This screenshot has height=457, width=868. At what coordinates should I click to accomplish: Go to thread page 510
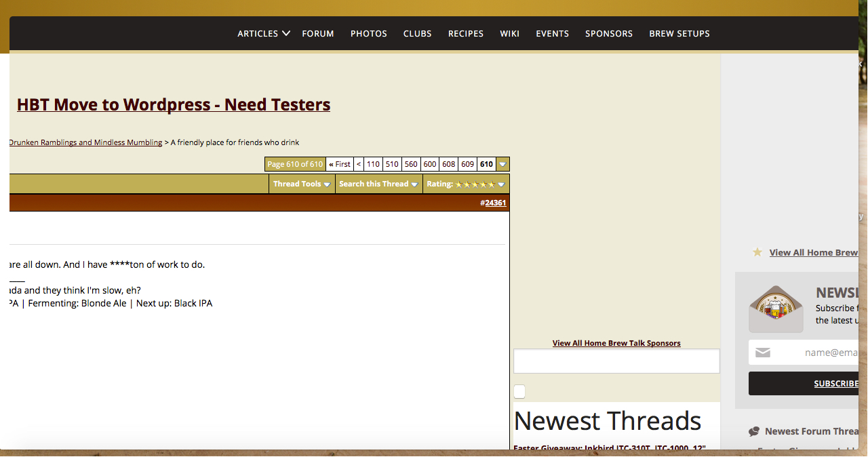tap(392, 164)
